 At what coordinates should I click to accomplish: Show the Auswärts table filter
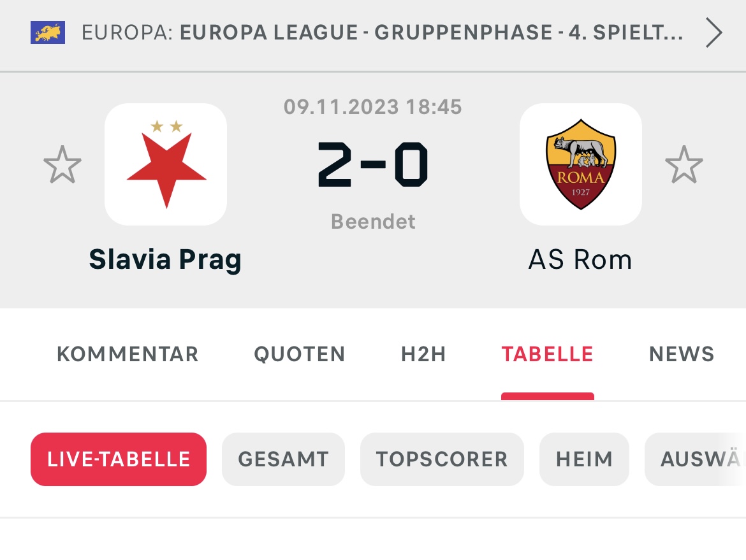695,459
